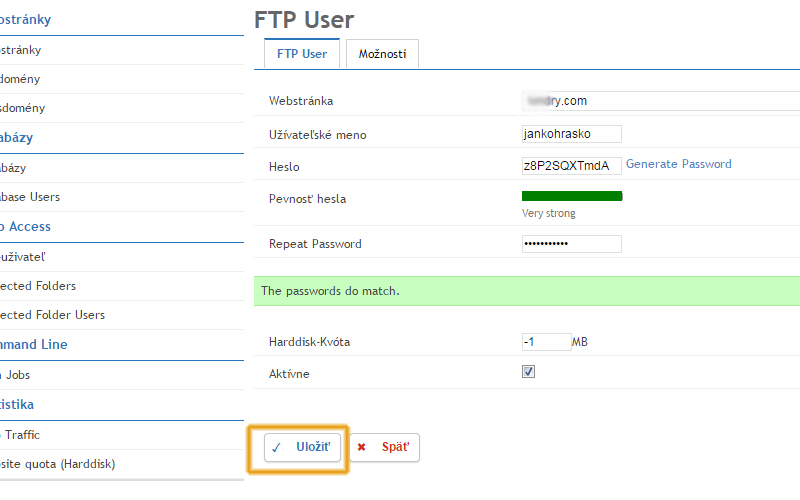Image resolution: width=800 pixels, height=500 pixels.
Task: Click the red X icon on Späť
Action: [362, 448]
